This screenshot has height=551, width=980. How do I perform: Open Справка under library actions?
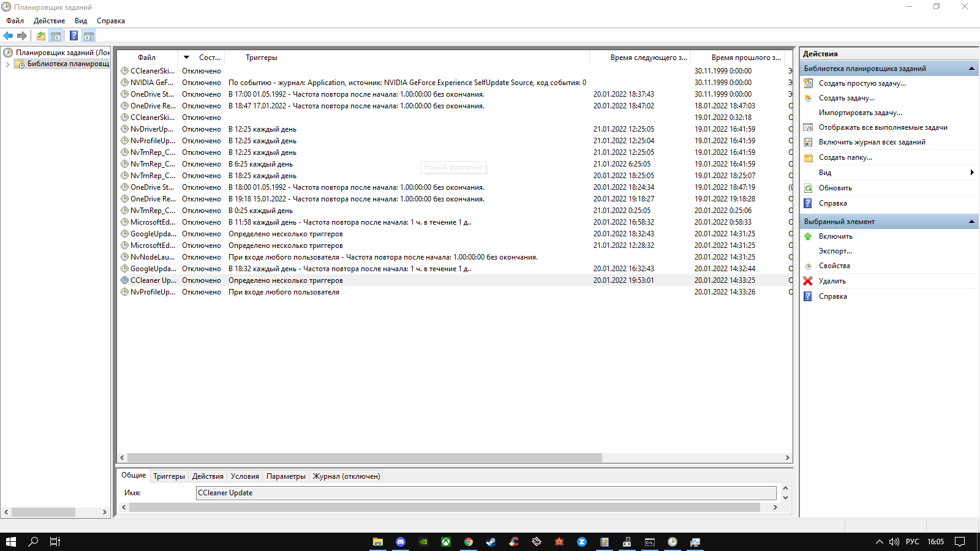click(x=833, y=203)
